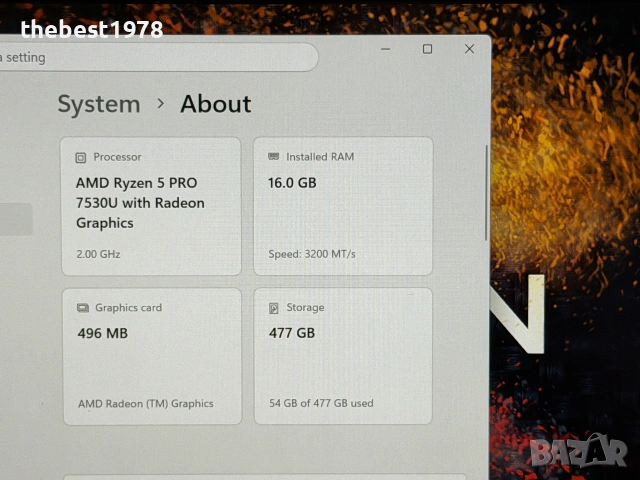Image resolution: width=640 pixels, height=480 pixels.
Task: Click the 54 GB of 477 GB used text
Action: click(321, 403)
